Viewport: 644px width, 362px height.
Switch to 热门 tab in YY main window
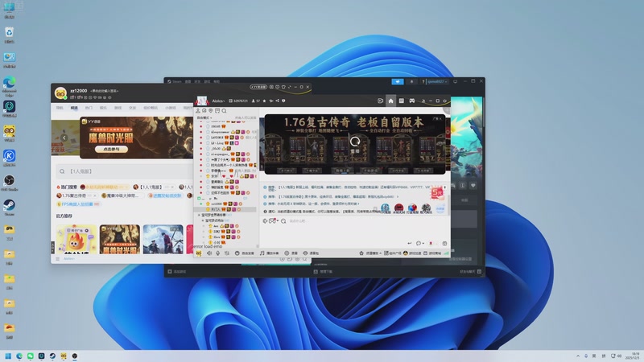pos(89,108)
